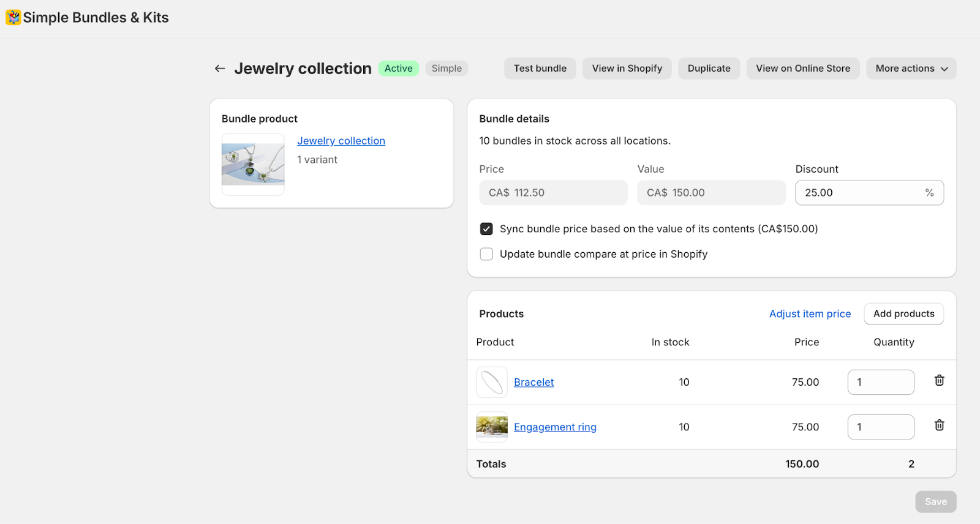Screen dimensions: 980x524
Task: Click the Bracelet quantity input
Action: tap(880, 382)
